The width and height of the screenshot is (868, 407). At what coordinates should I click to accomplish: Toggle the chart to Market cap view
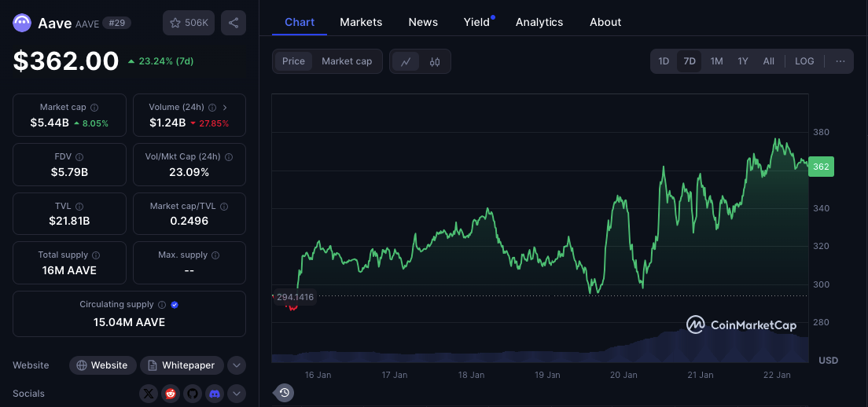click(x=347, y=61)
